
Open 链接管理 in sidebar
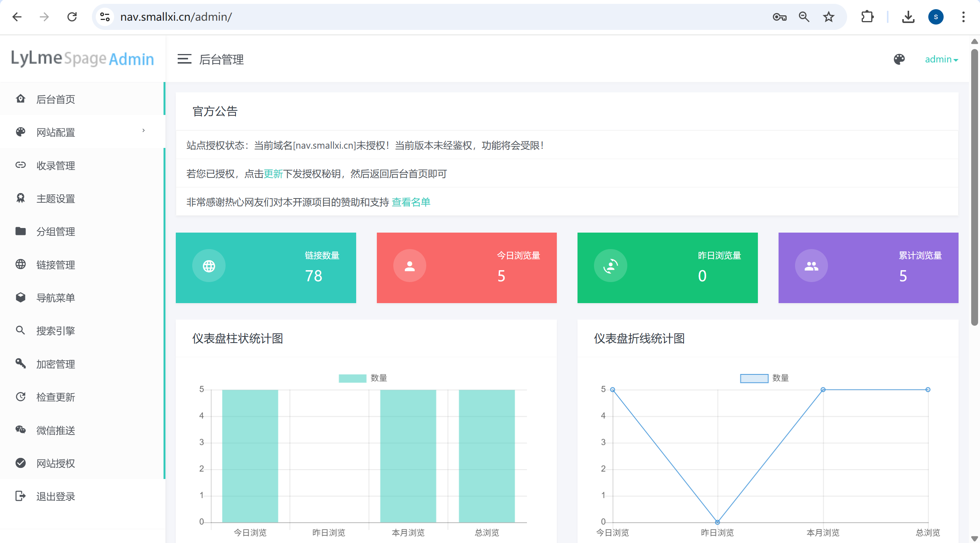pyautogui.click(x=56, y=265)
